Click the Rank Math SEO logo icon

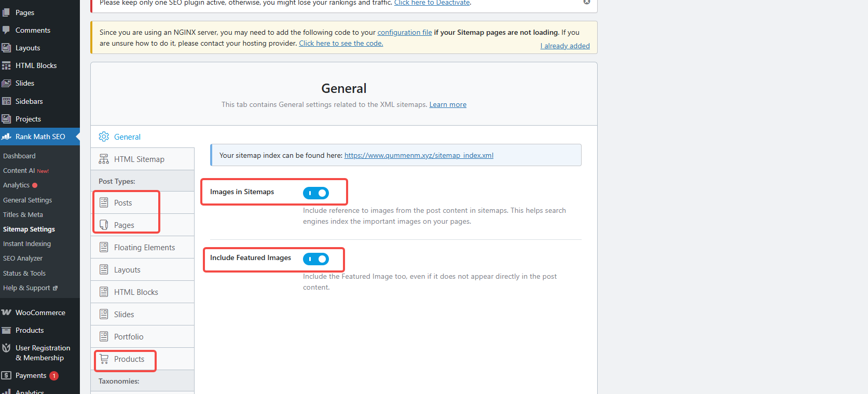7,137
